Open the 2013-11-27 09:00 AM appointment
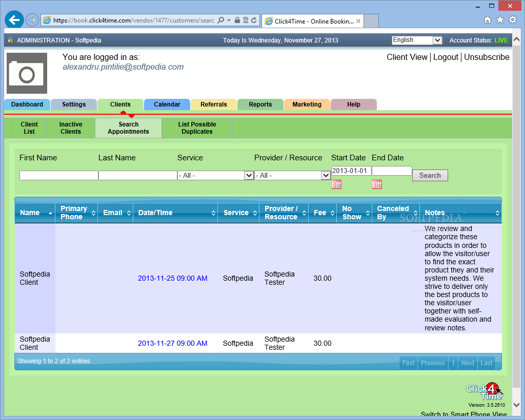This screenshot has width=525, height=420. [x=173, y=343]
